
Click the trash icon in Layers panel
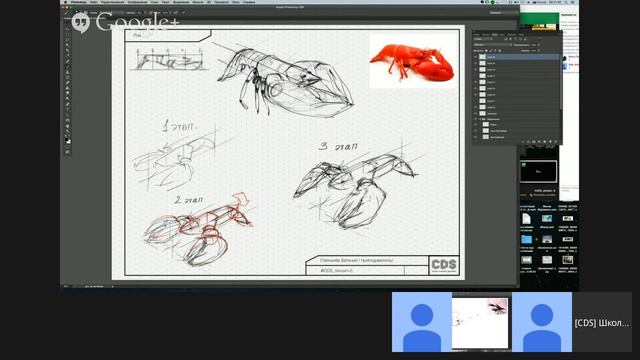[x=556, y=142]
